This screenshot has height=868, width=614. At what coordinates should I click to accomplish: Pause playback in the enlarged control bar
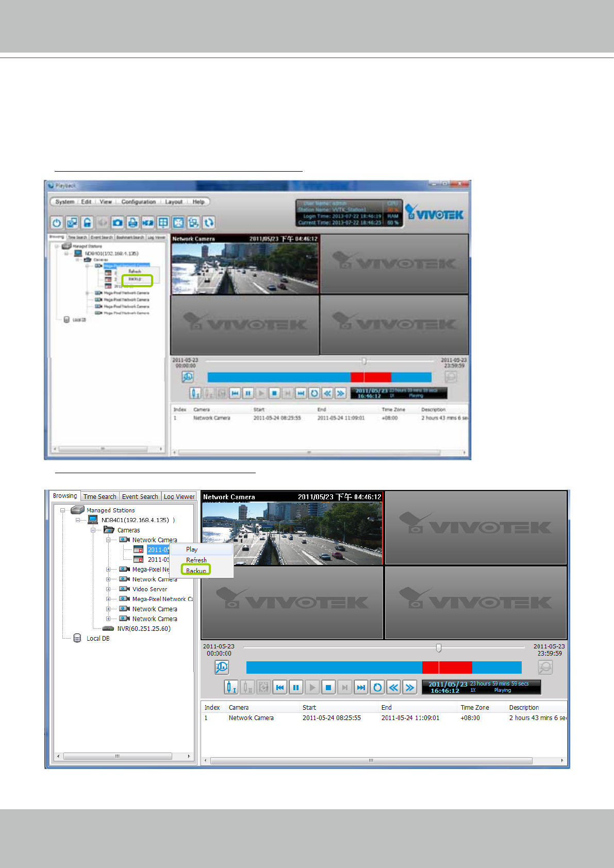click(x=296, y=687)
